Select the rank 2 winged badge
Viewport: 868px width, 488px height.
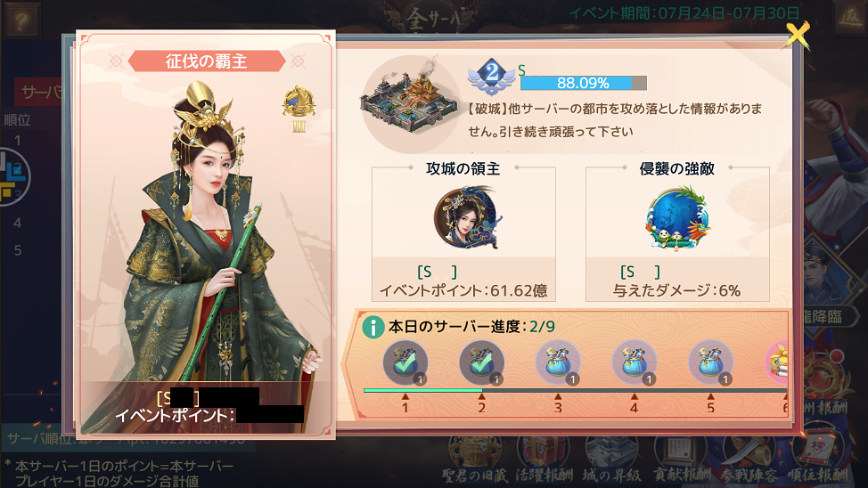click(x=492, y=76)
